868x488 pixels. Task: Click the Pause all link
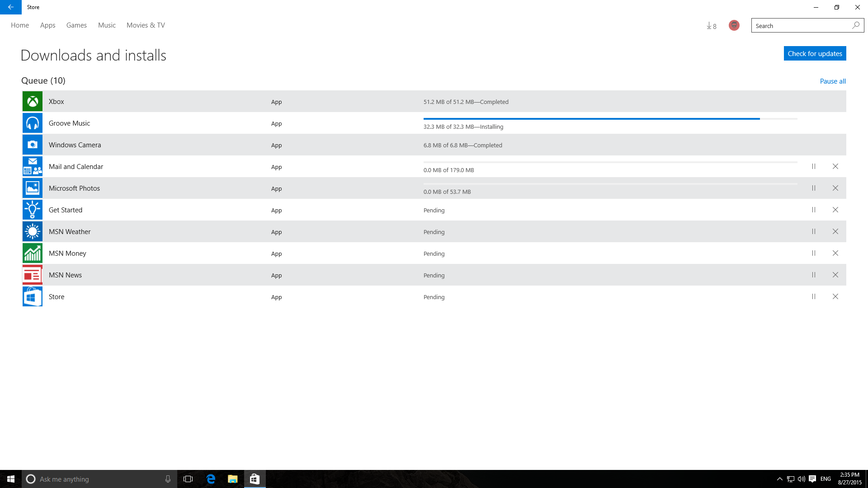[833, 81]
